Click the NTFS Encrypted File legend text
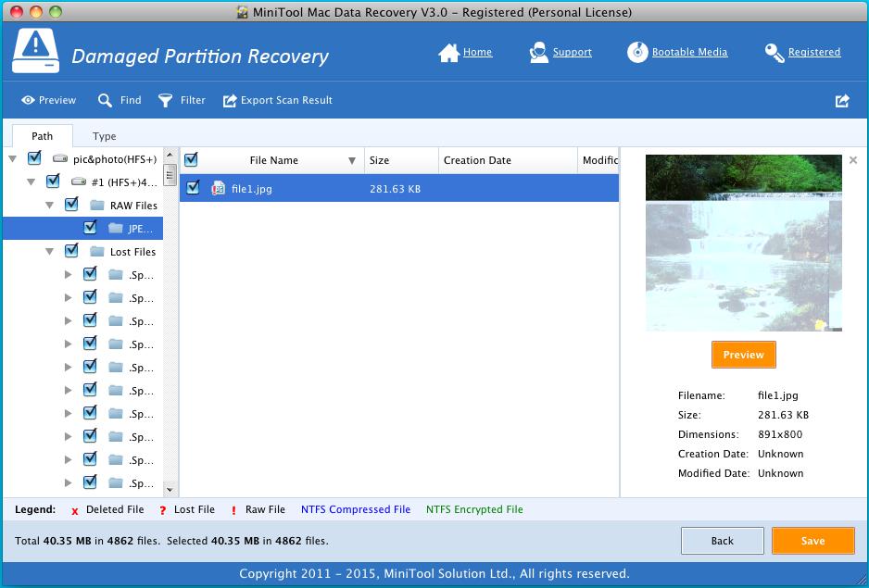869x588 pixels. [x=474, y=510]
